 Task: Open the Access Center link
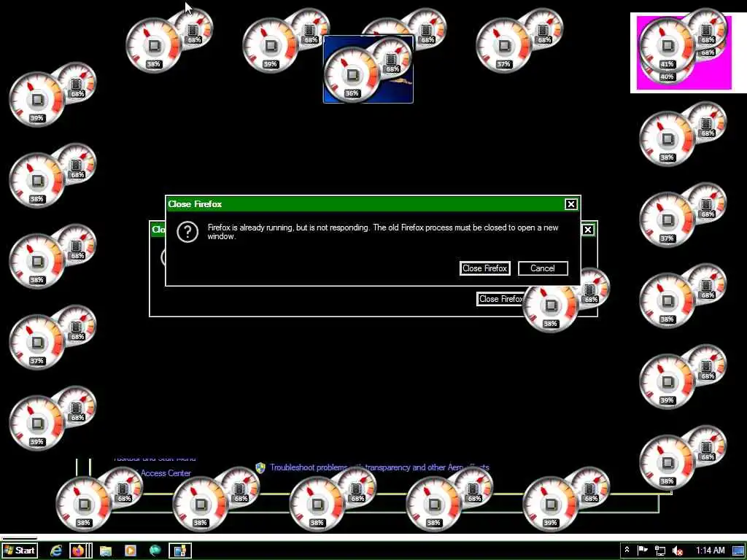point(166,472)
